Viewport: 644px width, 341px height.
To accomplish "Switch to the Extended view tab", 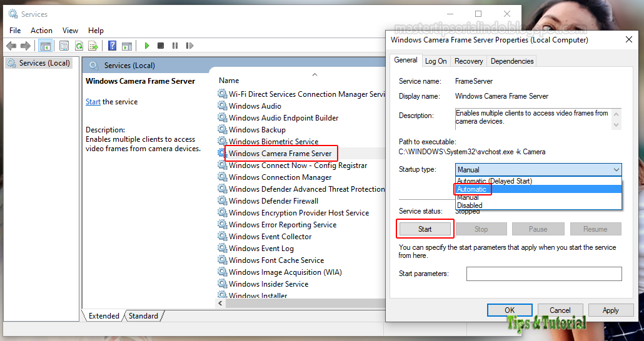I will [104, 316].
